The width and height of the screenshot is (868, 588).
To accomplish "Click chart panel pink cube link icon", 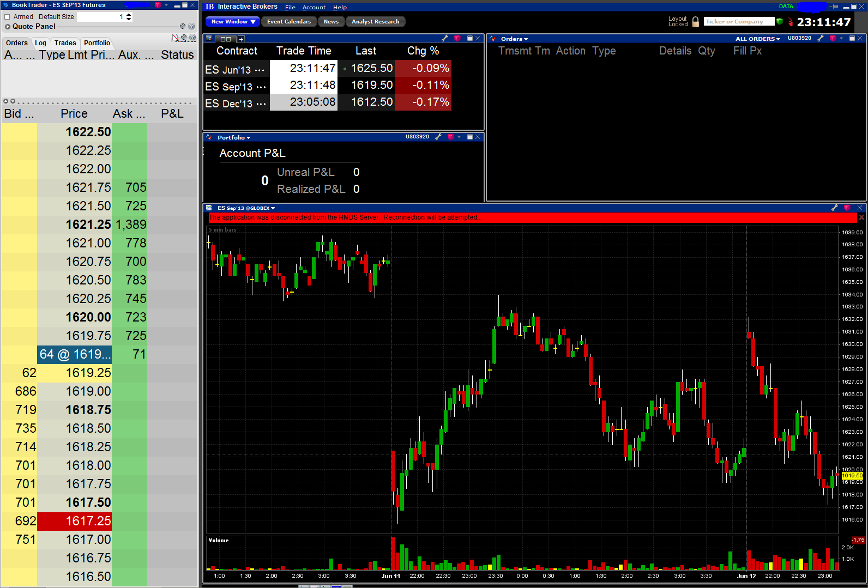I will tap(847, 208).
